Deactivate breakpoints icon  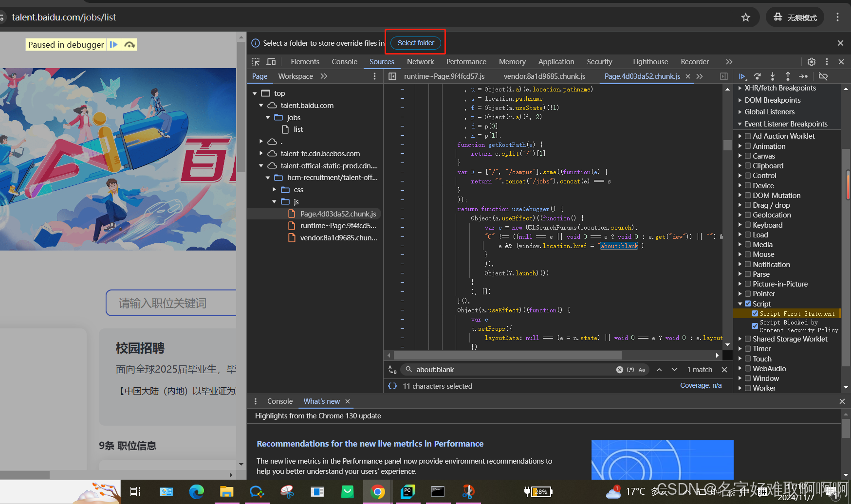[823, 76]
